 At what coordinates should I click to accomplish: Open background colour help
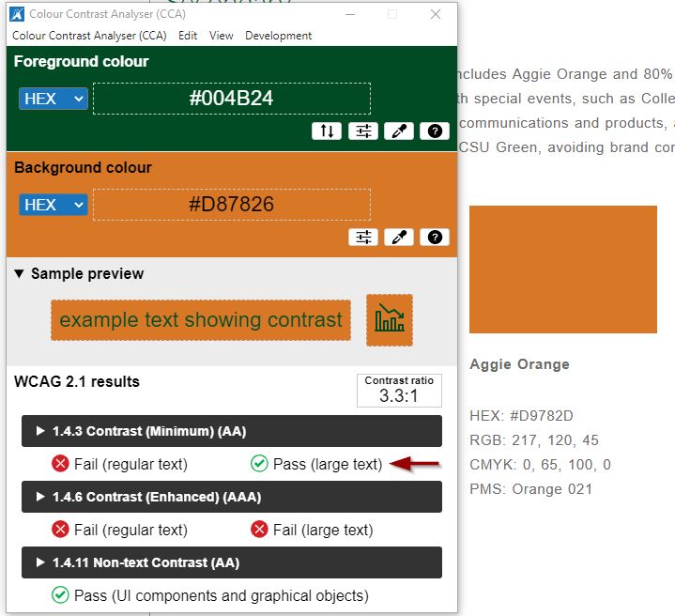pos(435,237)
